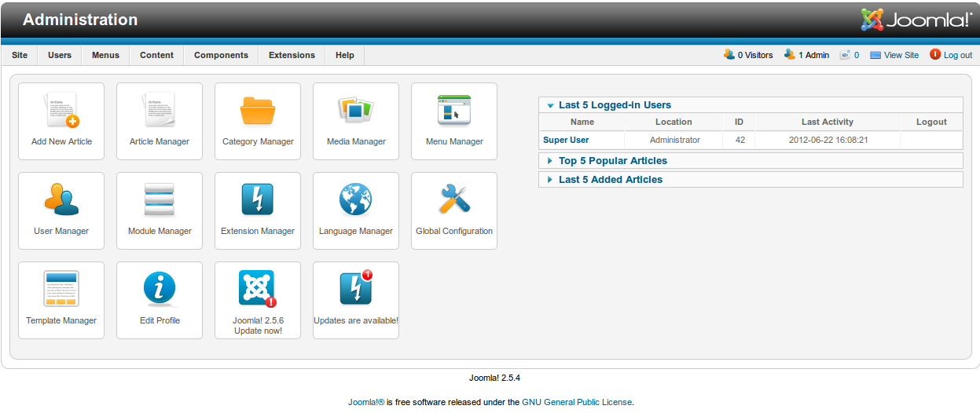980x413 pixels.
Task: Click the Administration header title
Action: pyautogui.click(x=80, y=20)
